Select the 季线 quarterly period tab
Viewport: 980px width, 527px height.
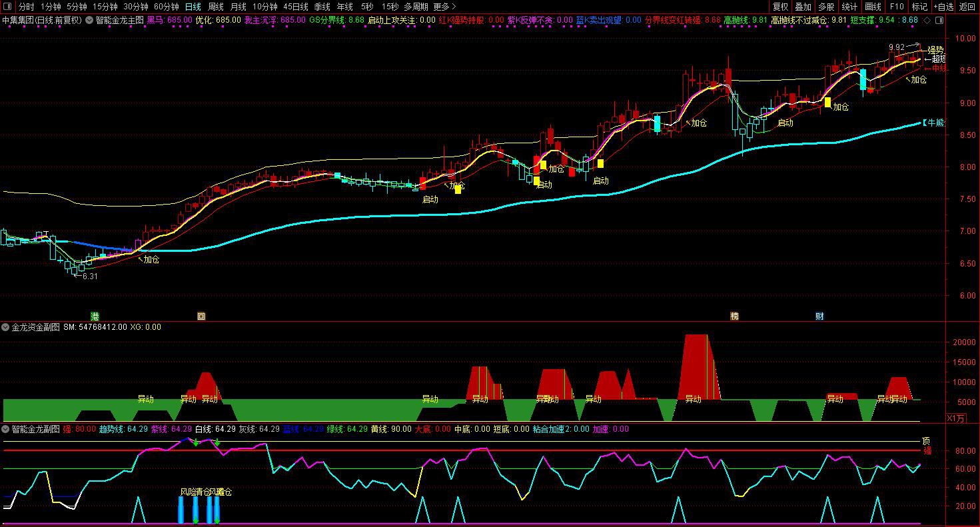coord(322,7)
